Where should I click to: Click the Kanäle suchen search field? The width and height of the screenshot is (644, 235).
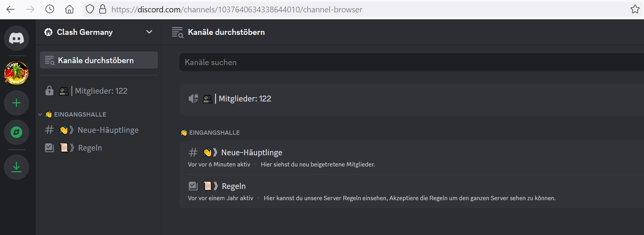pyautogui.click(x=387, y=62)
